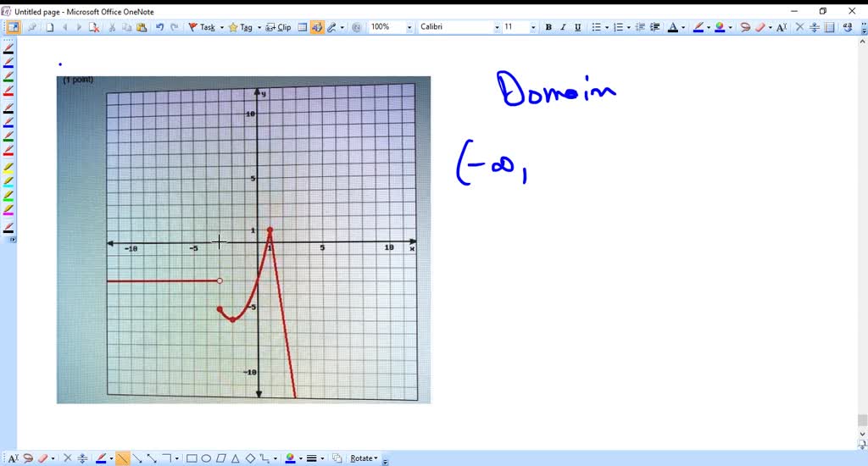Select the Type/Selection tool in top toolbar
This screenshot has width=868, height=466.
tap(781, 27)
